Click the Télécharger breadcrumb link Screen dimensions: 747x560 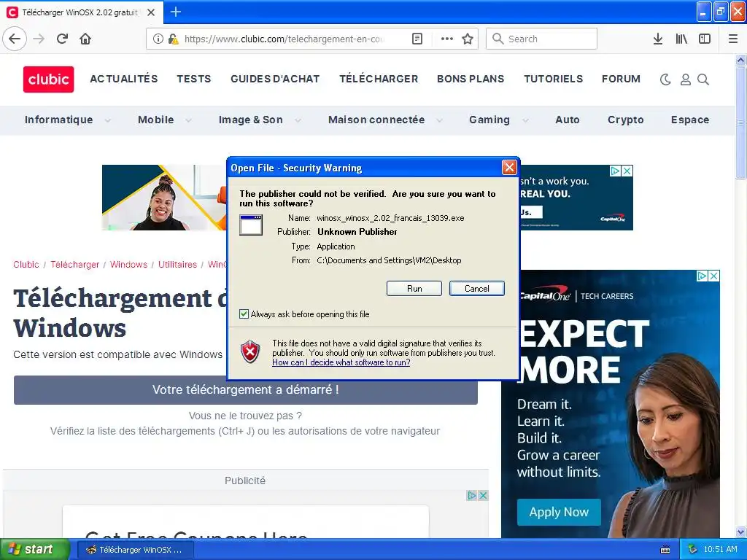[75, 264]
